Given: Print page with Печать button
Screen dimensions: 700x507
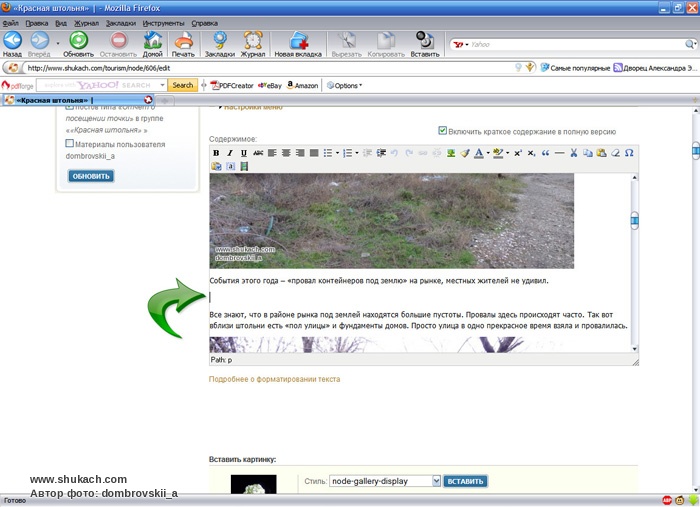Looking at the screenshot, I should [183, 44].
